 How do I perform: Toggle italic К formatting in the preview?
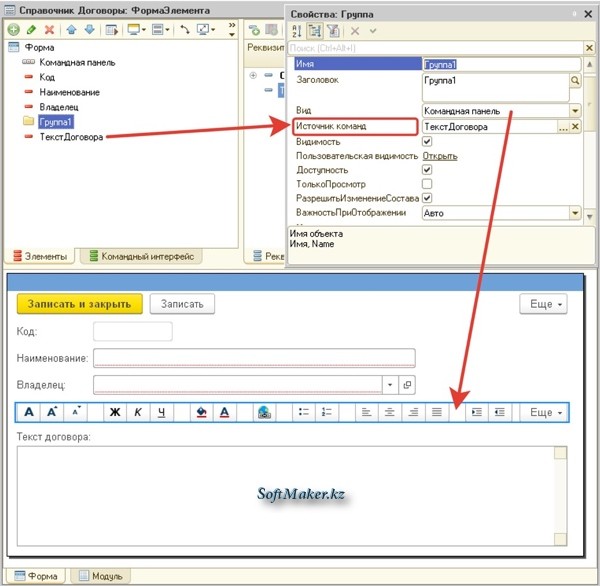(x=138, y=412)
